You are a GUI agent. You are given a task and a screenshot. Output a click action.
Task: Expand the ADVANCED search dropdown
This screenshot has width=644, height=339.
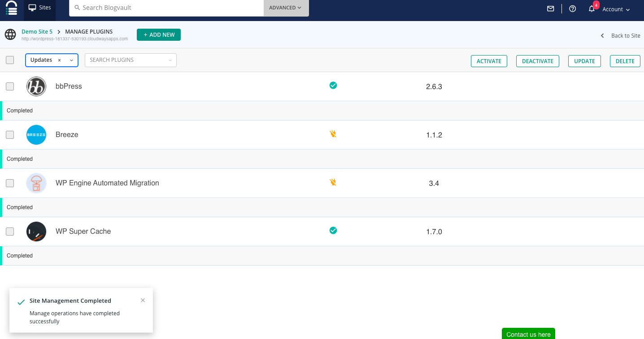(286, 8)
